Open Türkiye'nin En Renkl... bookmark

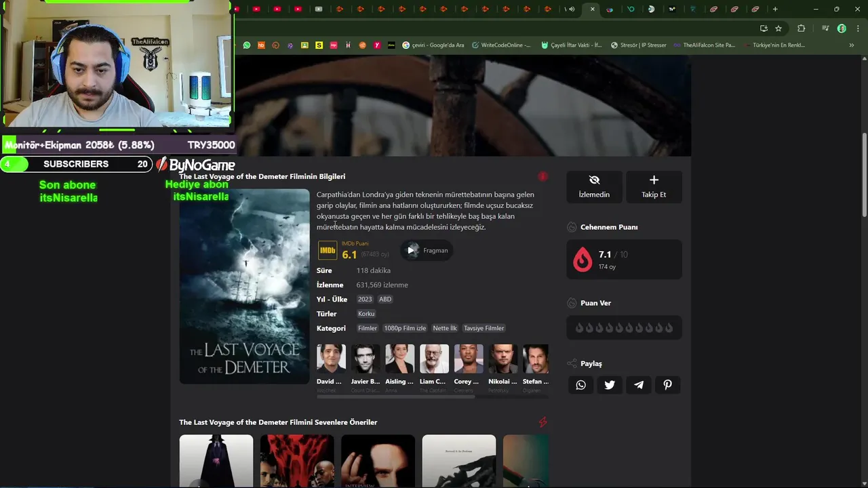(774, 45)
